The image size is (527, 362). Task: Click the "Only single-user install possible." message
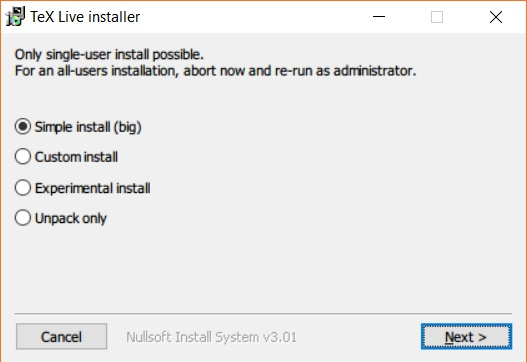109,55
